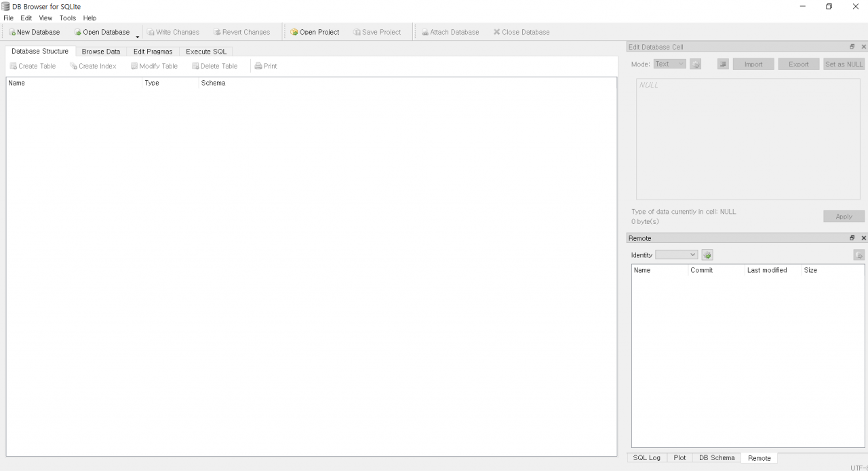Switch to the Browse Data tab
The image size is (868, 471).
click(x=100, y=52)
